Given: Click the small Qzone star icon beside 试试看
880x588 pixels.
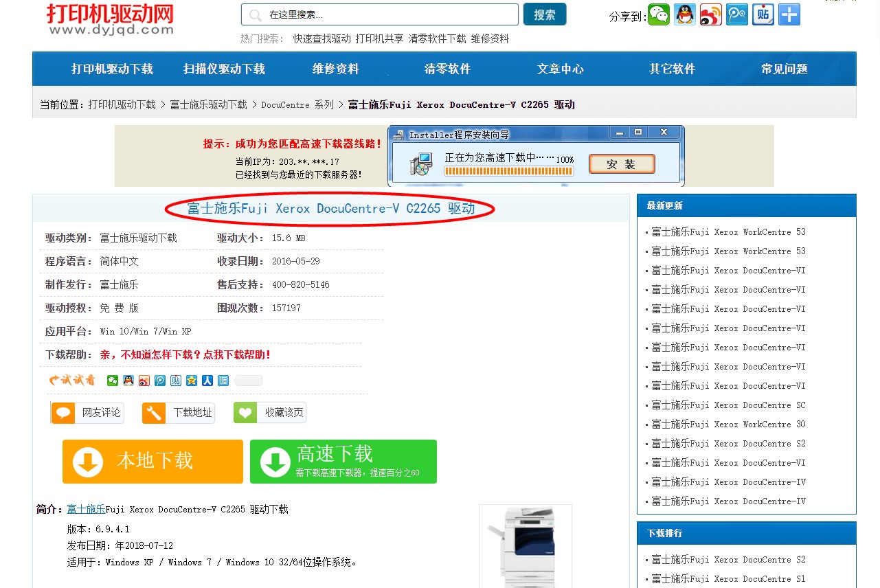Looking at the screenshot, I should (192, 381).
